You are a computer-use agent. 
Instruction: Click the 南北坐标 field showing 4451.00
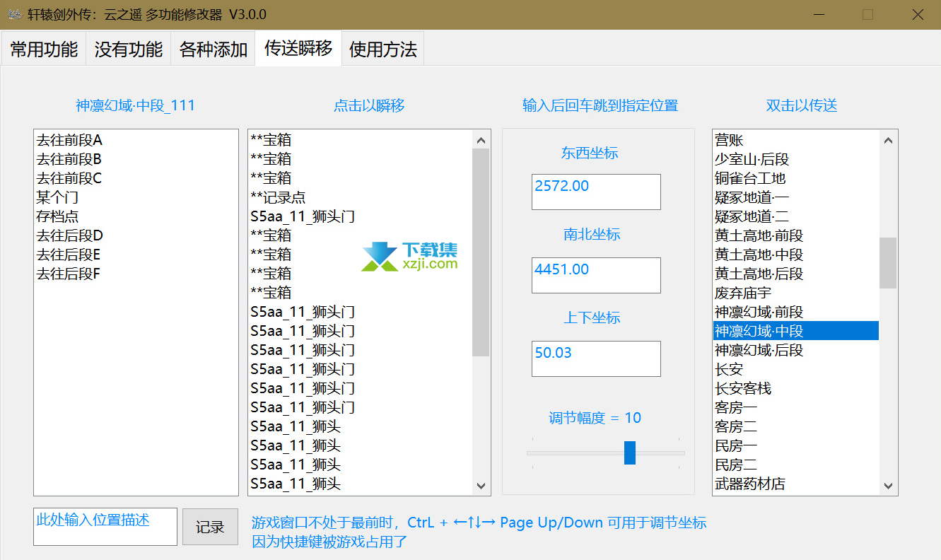coord(596,275)
